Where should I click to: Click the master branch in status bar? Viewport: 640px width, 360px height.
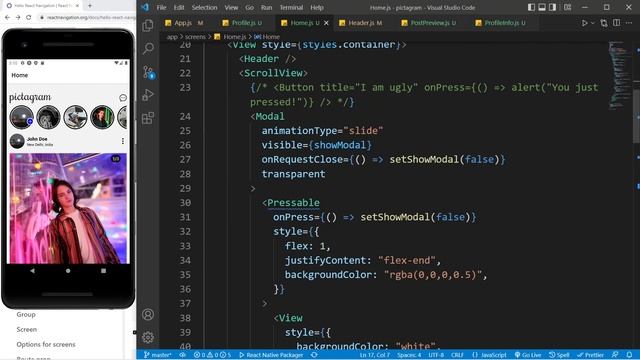[158, 355]
